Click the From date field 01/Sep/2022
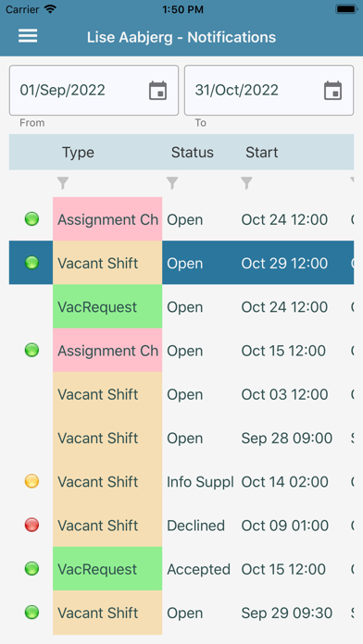Viewport: 363px width, 644px height. (94, 91)
